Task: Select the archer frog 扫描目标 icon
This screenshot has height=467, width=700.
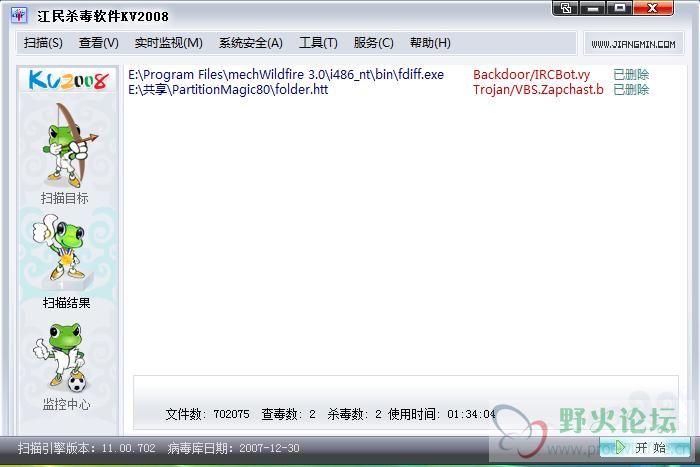Action: (69, 145)
